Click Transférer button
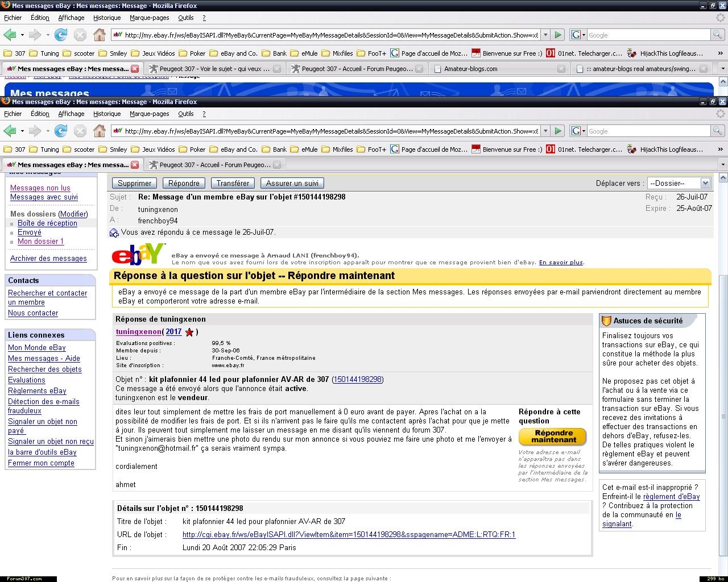The height and width of the screenshot is (582, 728). (x=233, y=183)
